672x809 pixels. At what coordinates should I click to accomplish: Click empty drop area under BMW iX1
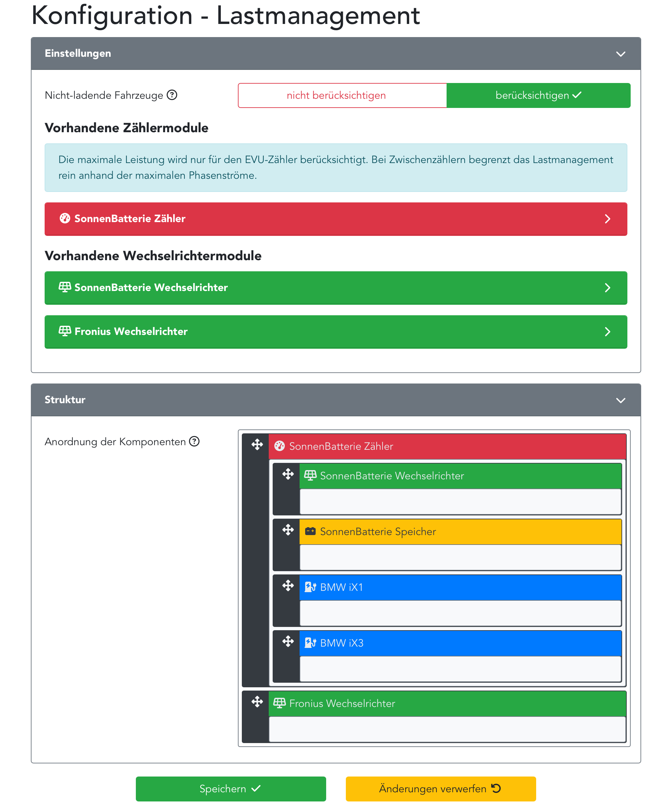click(x=460, y=613)
